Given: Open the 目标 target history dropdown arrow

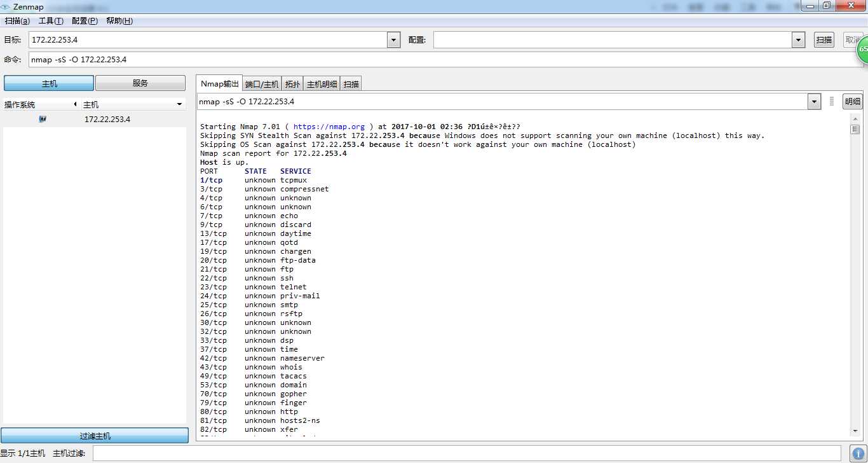Looking at the screenshot, I should coord(394,40).
